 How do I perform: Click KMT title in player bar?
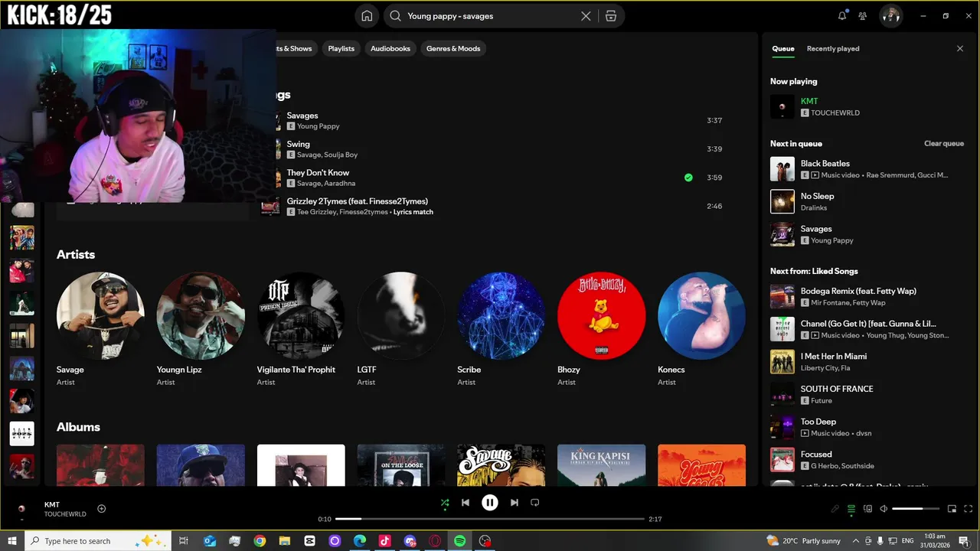(52, 504)
